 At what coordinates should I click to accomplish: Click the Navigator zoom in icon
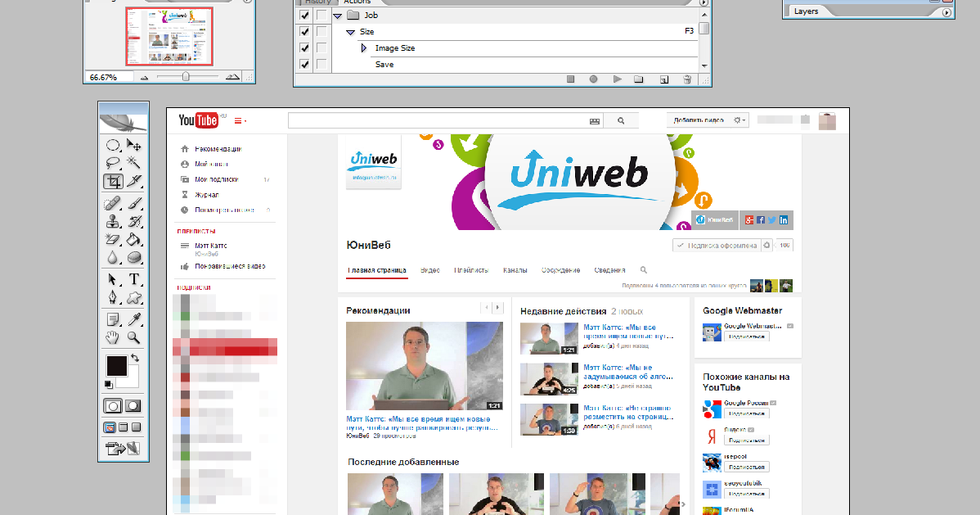point(232,76)
